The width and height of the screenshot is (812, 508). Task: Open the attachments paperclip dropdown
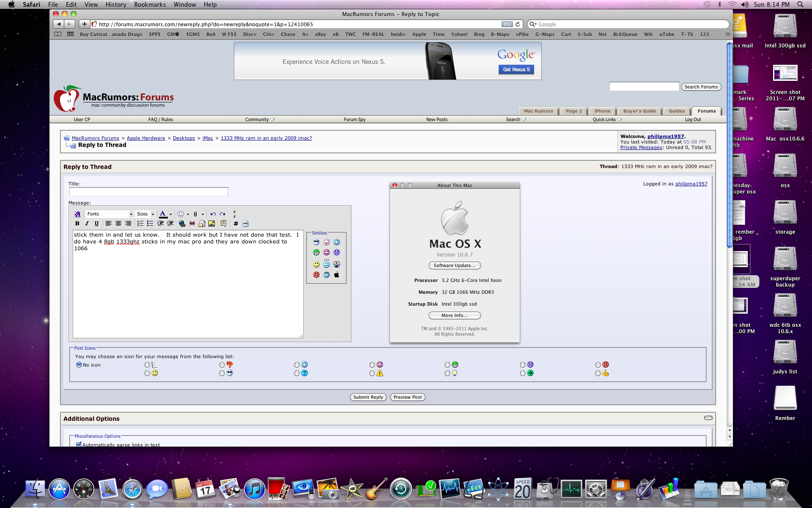coord(203,214)
